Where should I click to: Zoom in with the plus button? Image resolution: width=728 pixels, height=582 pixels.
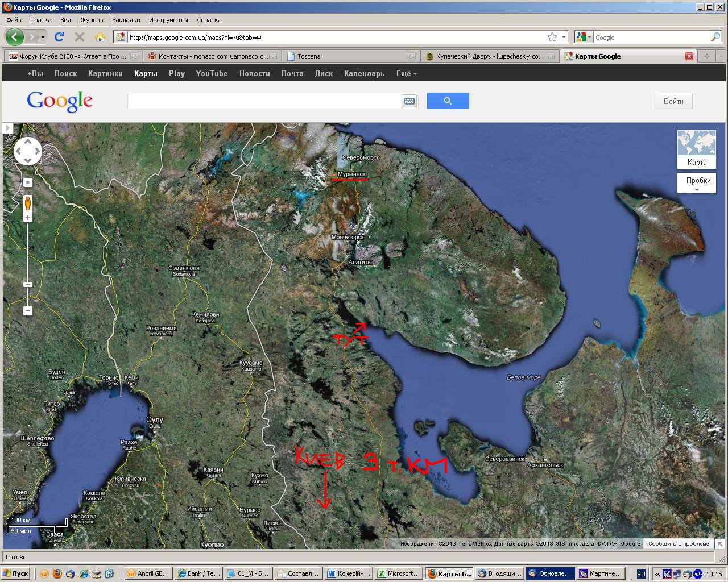(x=28, y=218)
